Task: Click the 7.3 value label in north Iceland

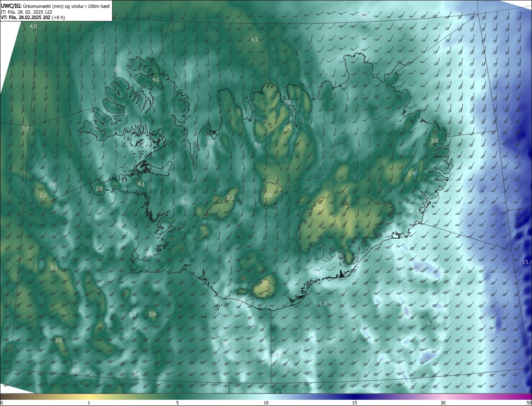Action: tap(288, 103)
